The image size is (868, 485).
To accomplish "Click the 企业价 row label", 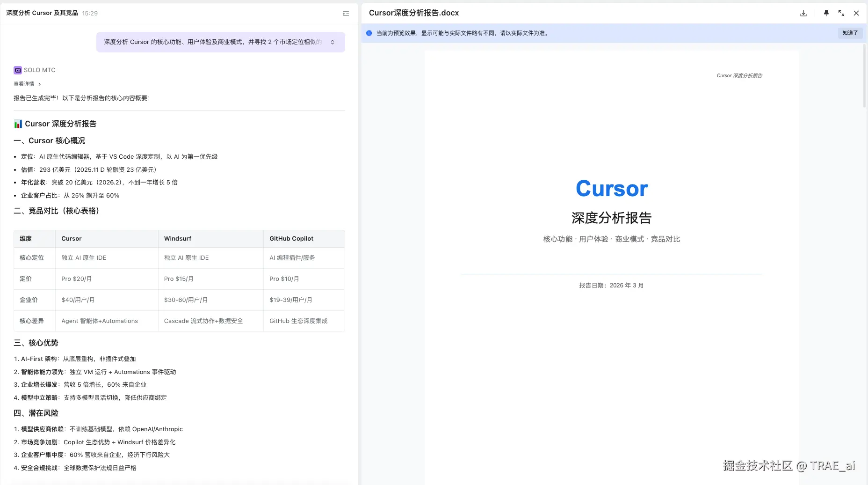I will pos(29,300).
